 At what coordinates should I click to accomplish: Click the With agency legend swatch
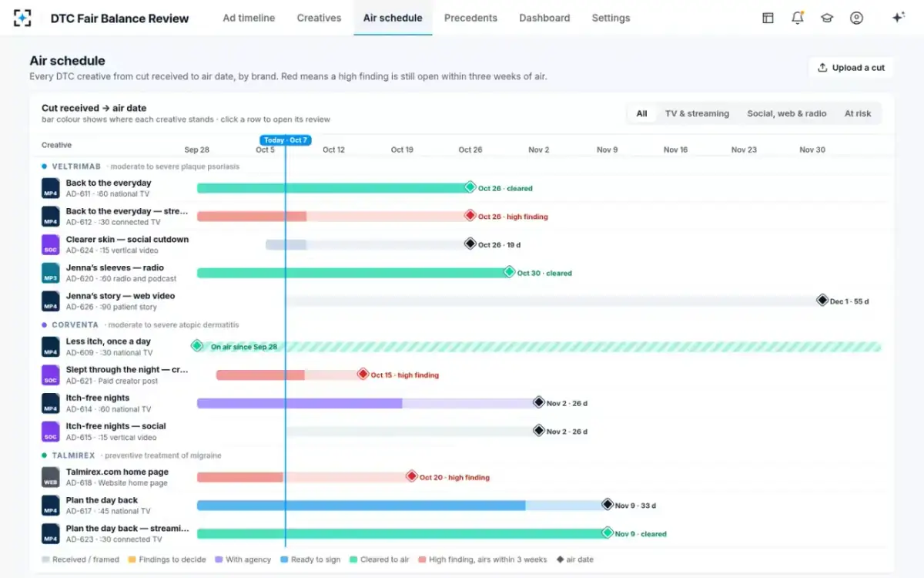click(x=219, y=560)
